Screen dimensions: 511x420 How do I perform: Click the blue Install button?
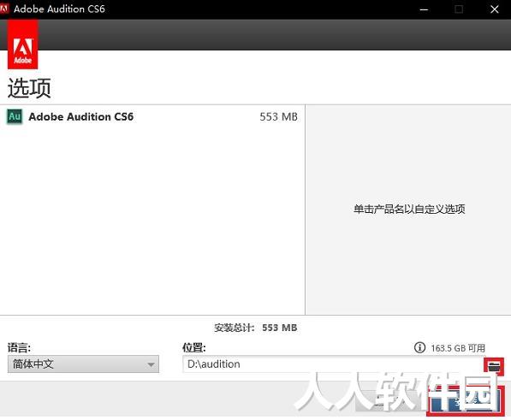(x=466, y=400)
